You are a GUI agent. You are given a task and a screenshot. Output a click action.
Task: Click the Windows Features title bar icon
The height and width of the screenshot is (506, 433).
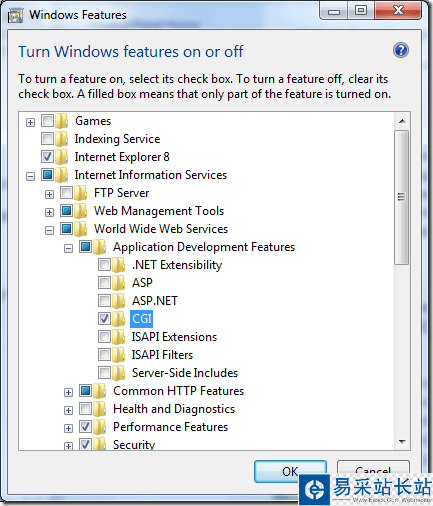pyautogui.click(x=15, y=16)
